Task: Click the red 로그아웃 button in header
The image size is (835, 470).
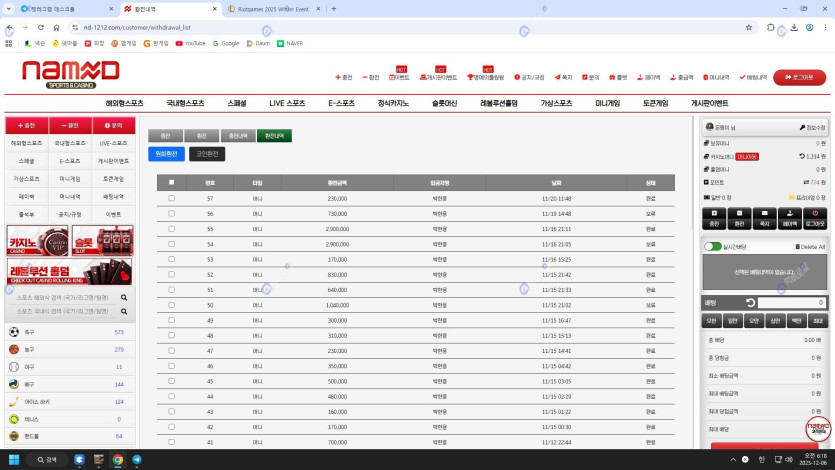Action: point(806,77)
